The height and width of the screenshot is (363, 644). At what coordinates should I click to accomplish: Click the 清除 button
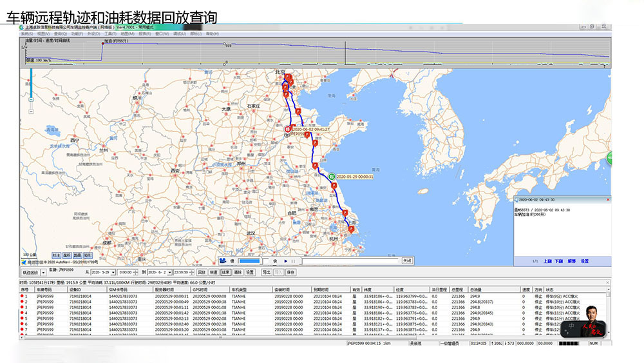coord(238,272)
